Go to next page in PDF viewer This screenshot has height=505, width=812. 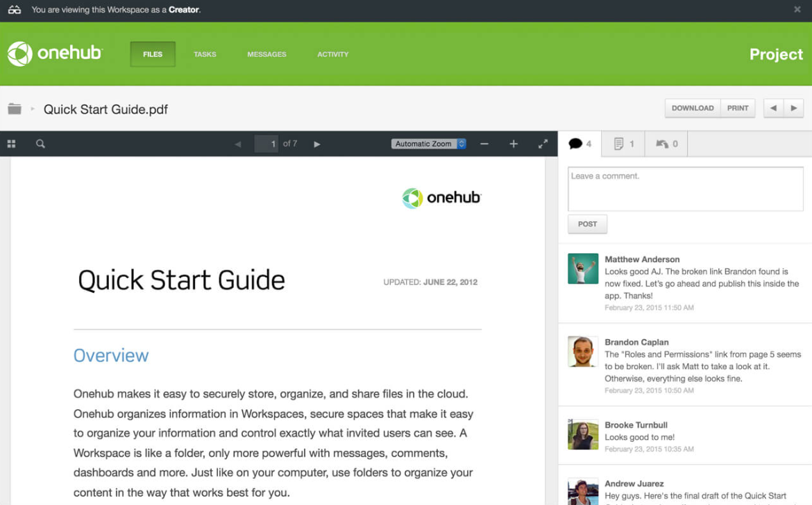click(x=317, y=144)
